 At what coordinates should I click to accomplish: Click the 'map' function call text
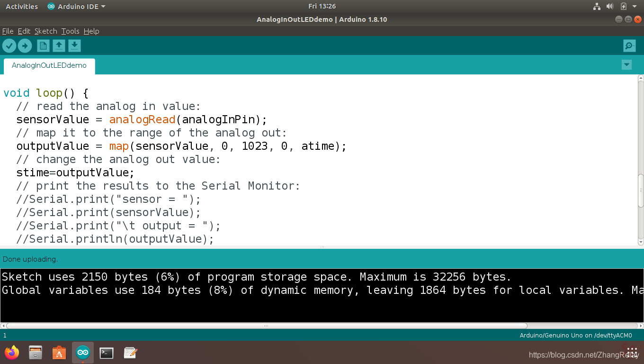pyautogui.click(x=119, y=146)
